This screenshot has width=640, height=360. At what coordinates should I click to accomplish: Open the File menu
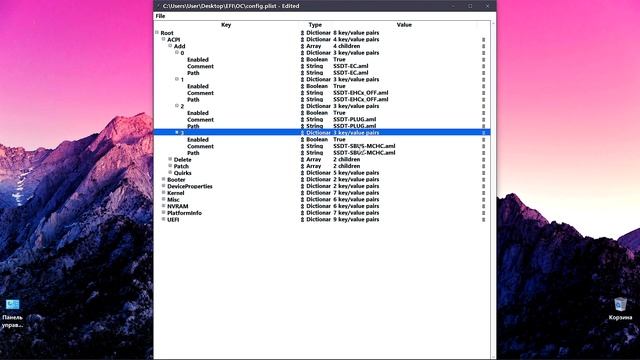coord(160,16)
